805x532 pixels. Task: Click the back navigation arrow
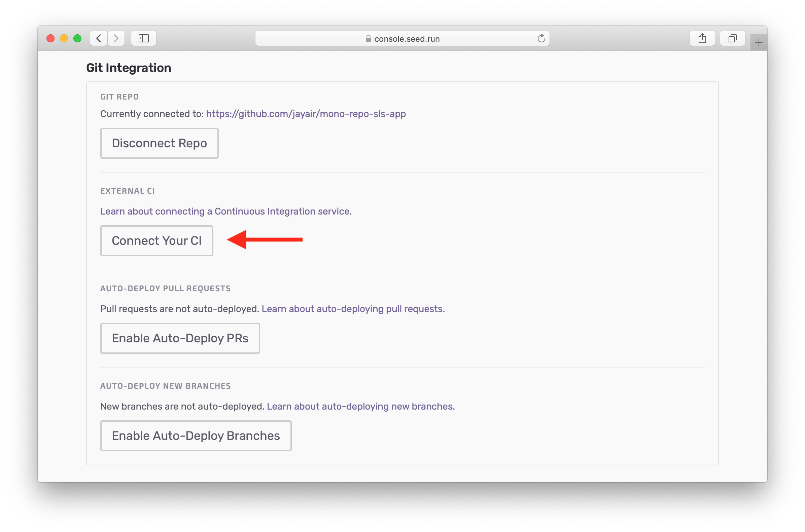click(99, 38)
